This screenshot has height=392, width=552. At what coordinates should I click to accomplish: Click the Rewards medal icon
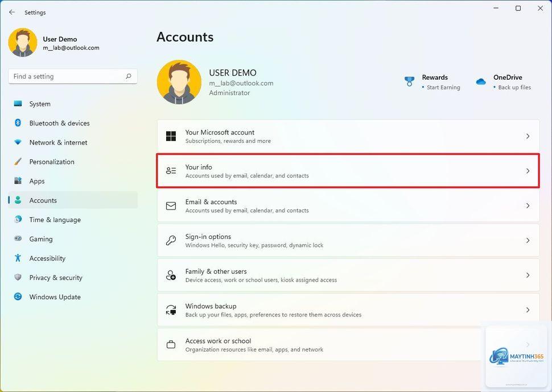pyautogui.click(x=409, y=81)
